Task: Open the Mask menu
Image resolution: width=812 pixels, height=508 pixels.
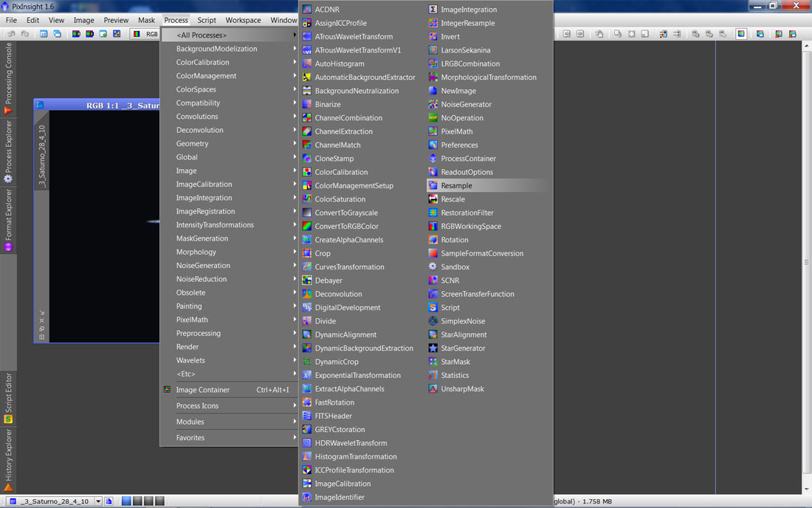Action: coord(146,20)
